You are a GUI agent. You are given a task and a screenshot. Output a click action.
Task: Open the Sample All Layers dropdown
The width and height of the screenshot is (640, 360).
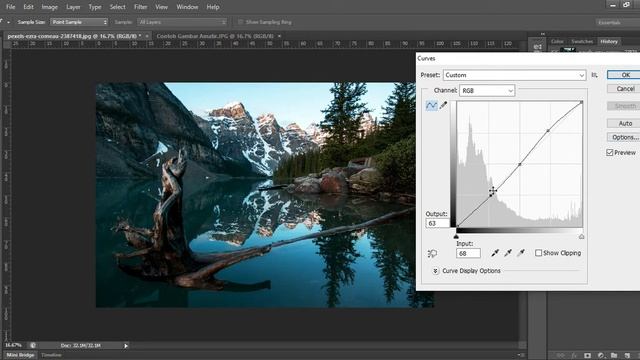click(182, 22)
